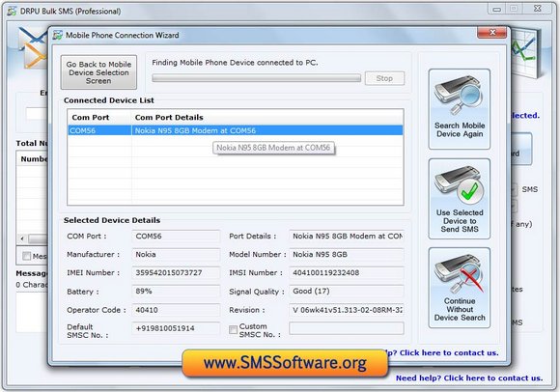Click the Revision field
The image size is (560, 392).
(347, 310)
